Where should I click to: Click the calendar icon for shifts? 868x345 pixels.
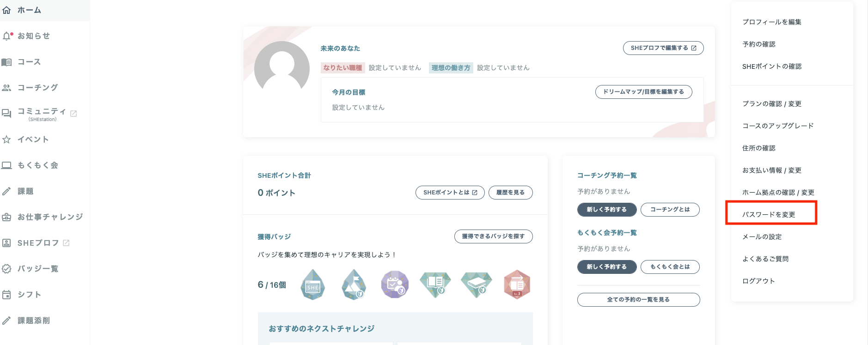click(x=6, y=295)
